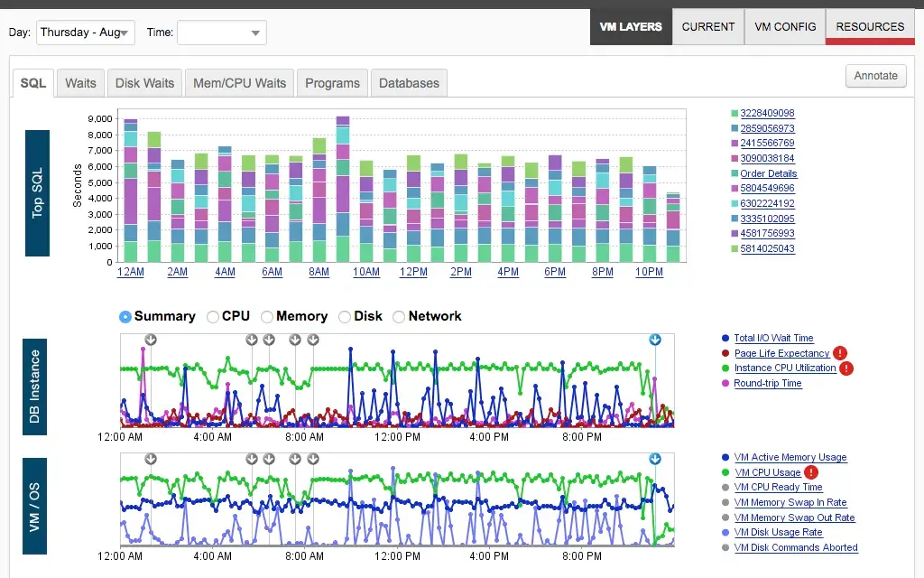Click first gray event marker on VM / OS chart
This screenshot has width=924, height=578.
pyautogui.click(x=151, y=459)
